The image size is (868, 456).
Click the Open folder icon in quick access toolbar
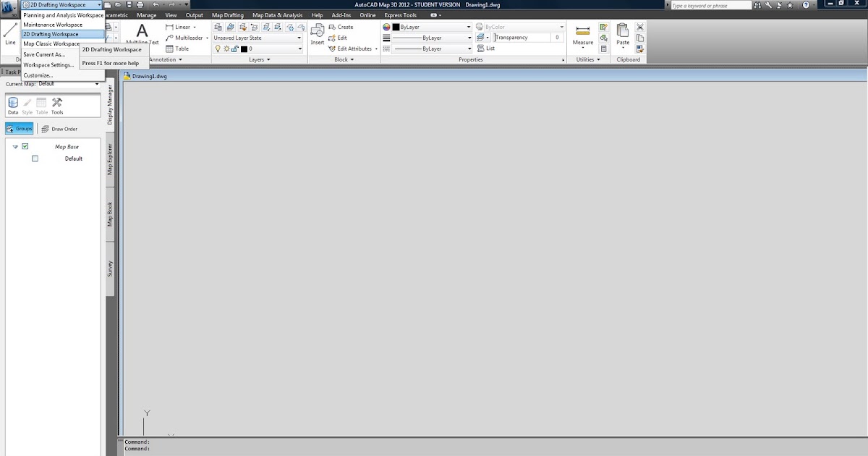tap(117, 5)
